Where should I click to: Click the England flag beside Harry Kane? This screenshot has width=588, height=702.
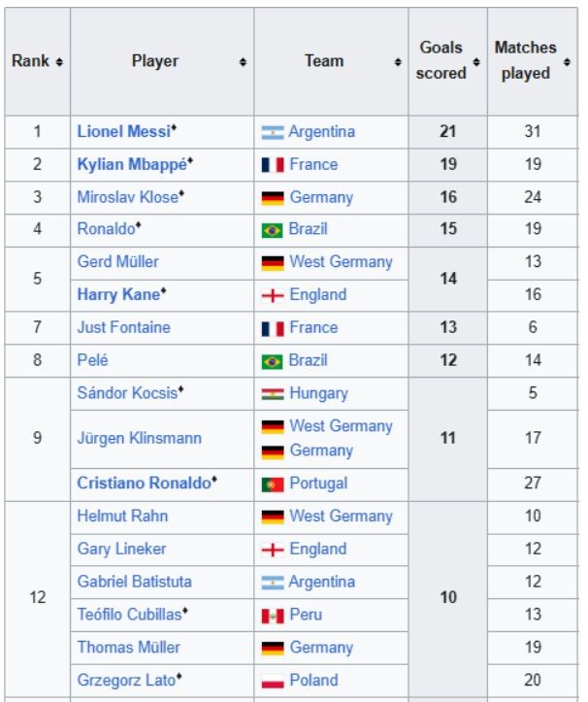pos(273,295)
